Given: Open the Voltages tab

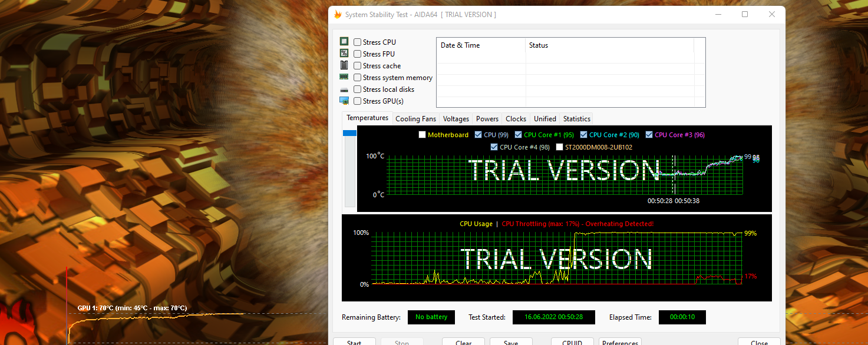Looking at the screenshot, I should click(456, 119).
